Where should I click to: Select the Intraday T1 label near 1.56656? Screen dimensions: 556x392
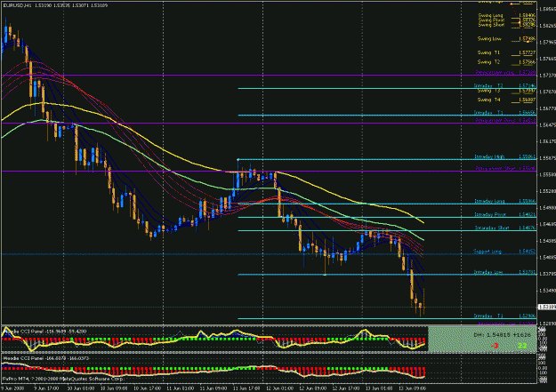tap(488, 113)
